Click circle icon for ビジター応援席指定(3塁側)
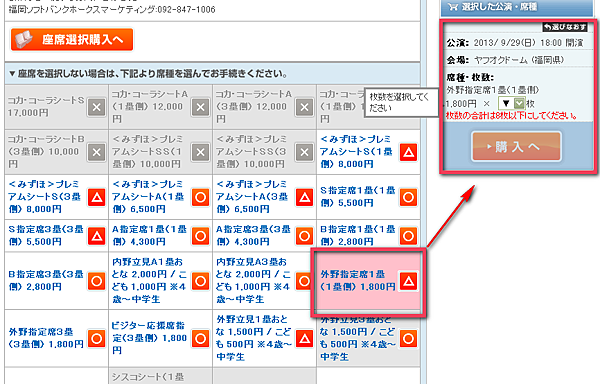 tap(201, 338)
